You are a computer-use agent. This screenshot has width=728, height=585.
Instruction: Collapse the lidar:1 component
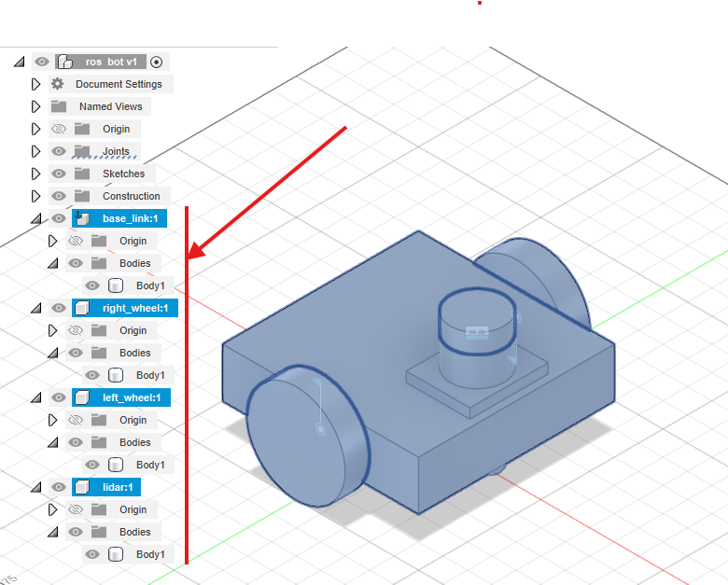click(35, 487)
